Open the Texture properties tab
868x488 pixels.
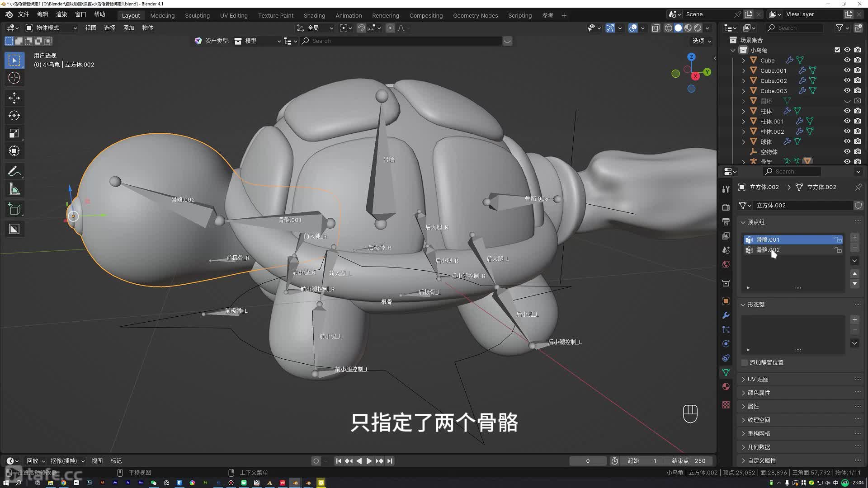(x=726, y=405)
